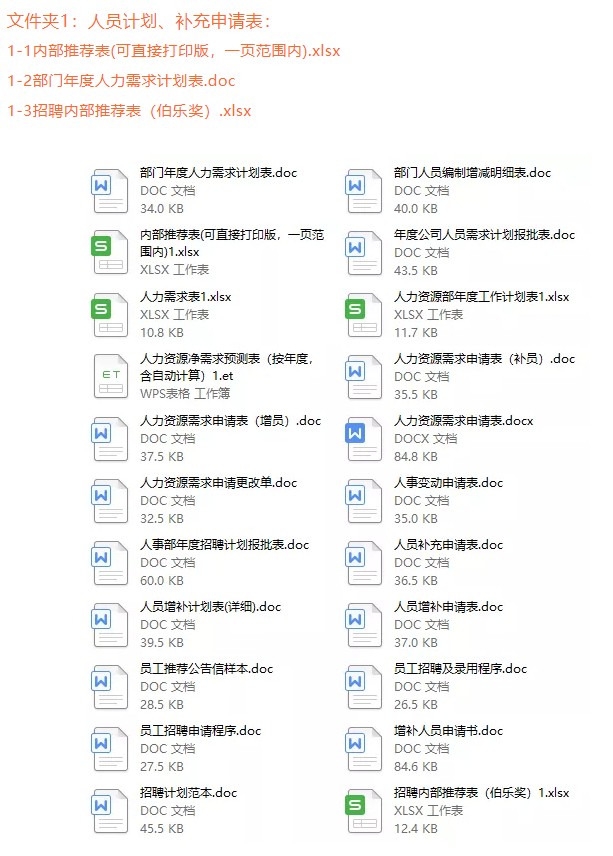The width and height of the screenshot is (613, 856).
Task: Click the DOC icon for 人员增补申请表.doc
Action: [x=364, y=624]
